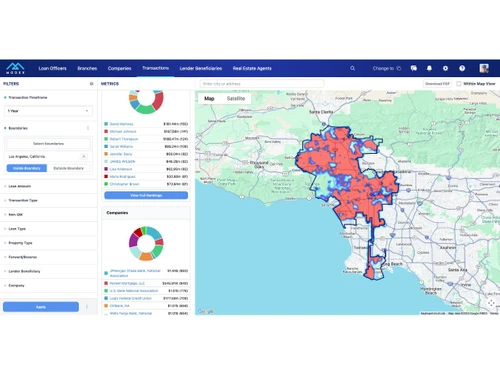This screenshot has height=375, width=500.
Task: Open JPMorgan Chase Bank company link
Action: tap(135, 273)
